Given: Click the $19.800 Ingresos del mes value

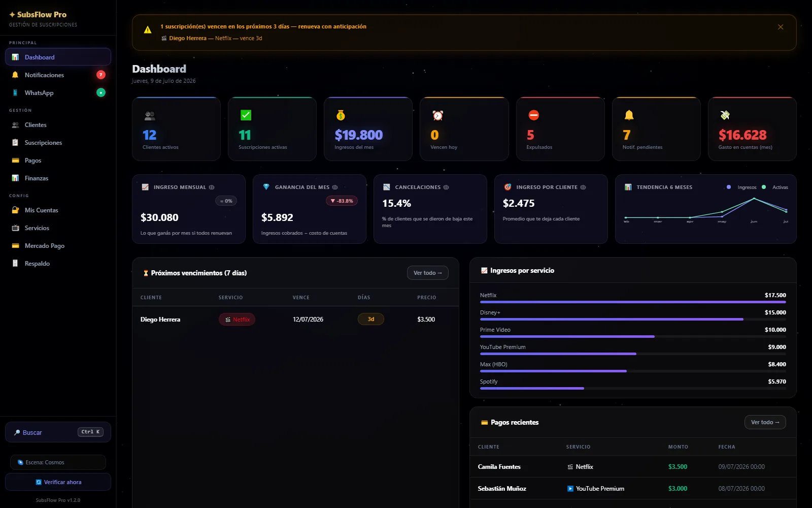Looking at the screenshot, I should 359,135.
